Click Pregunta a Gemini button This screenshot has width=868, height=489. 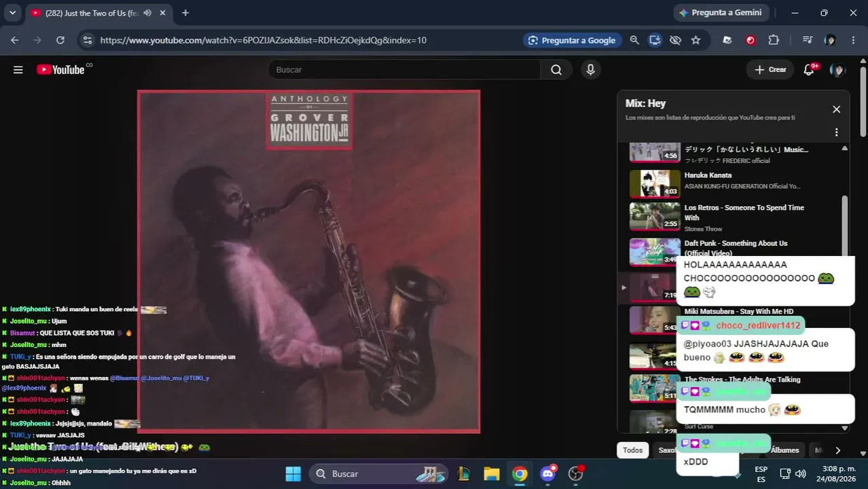tap(721, 13)
